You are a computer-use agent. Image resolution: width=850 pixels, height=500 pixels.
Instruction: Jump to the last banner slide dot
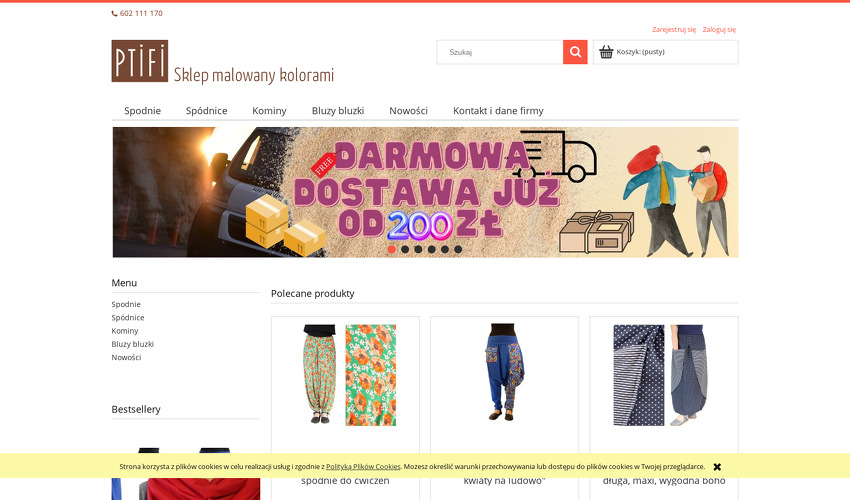(458, 249)
